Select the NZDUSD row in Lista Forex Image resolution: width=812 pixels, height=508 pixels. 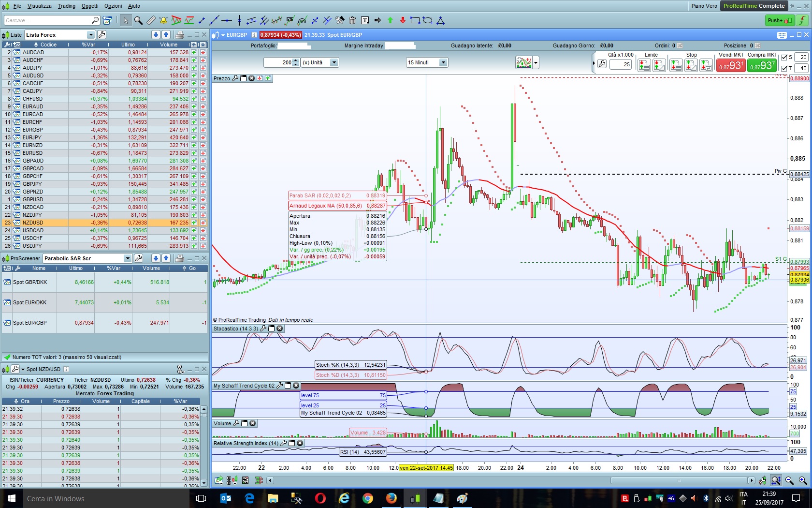coord(105,223)
